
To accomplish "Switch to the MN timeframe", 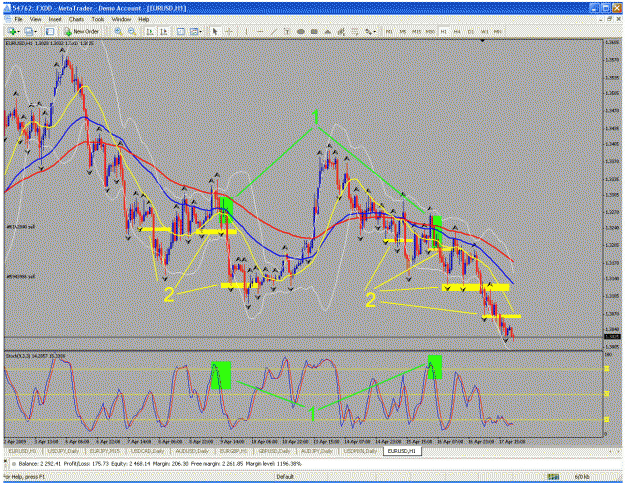I will pyautogui.click(x=497, y=31).
